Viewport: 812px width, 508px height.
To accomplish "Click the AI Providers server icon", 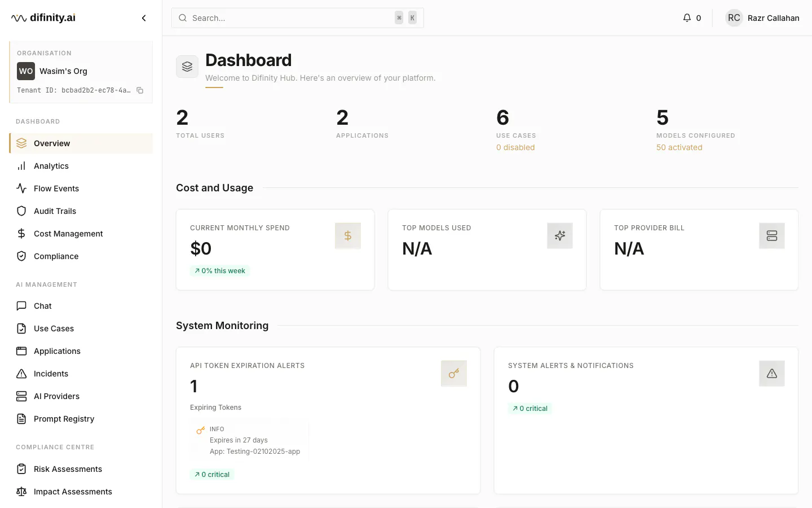I will pos(21,396).
